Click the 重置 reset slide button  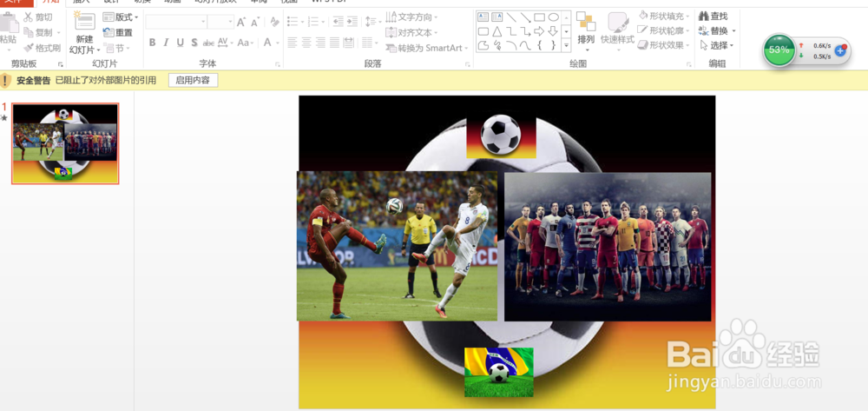coord(118,33)
